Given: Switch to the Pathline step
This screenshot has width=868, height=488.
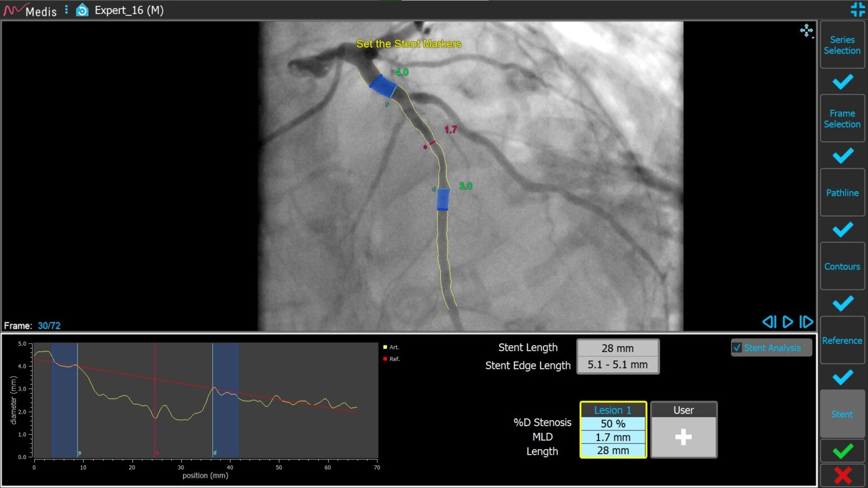Looking at the screenshot, I should (x=842, y=193).
